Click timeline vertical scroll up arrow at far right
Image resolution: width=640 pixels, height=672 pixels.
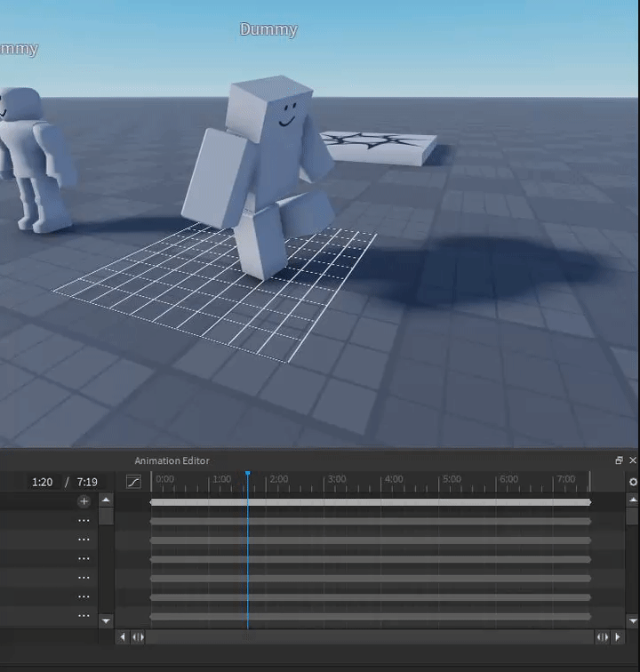click(633, 500)
